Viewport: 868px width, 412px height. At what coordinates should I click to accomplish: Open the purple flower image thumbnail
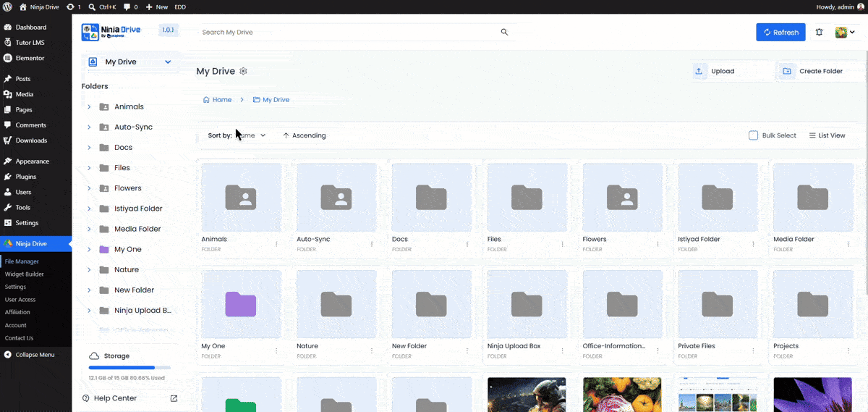coord(813,395)
